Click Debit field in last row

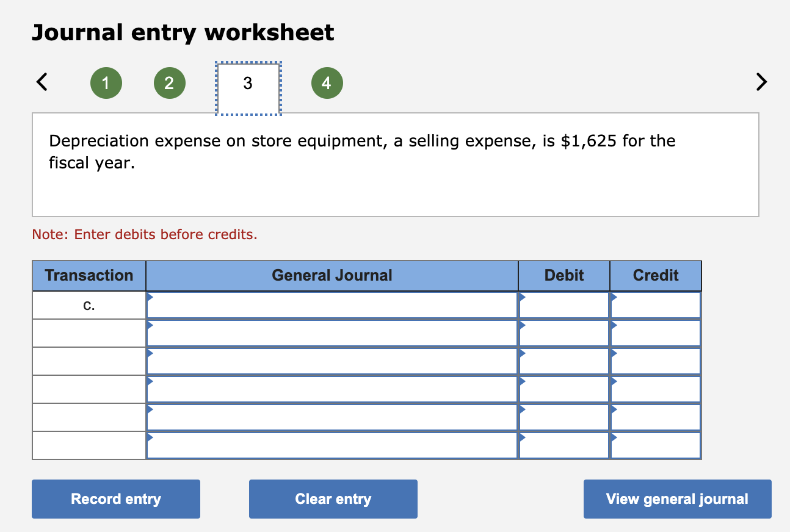pyautogui.click(x=564, y=445)
